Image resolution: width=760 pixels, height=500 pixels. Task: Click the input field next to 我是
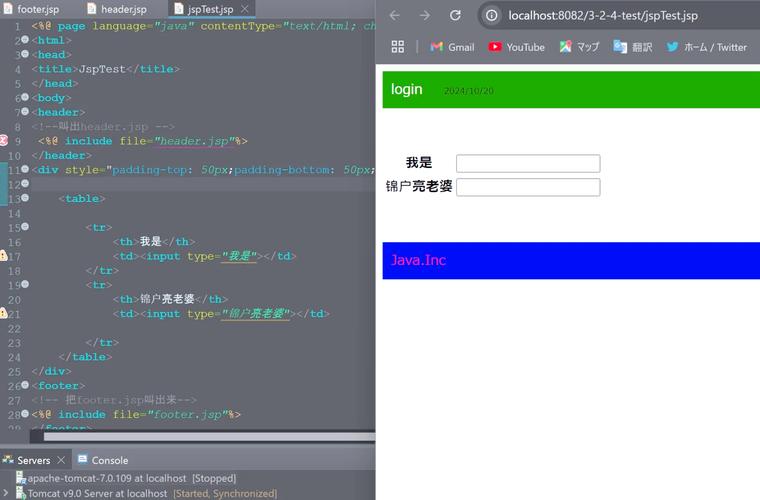pos(528,163)
